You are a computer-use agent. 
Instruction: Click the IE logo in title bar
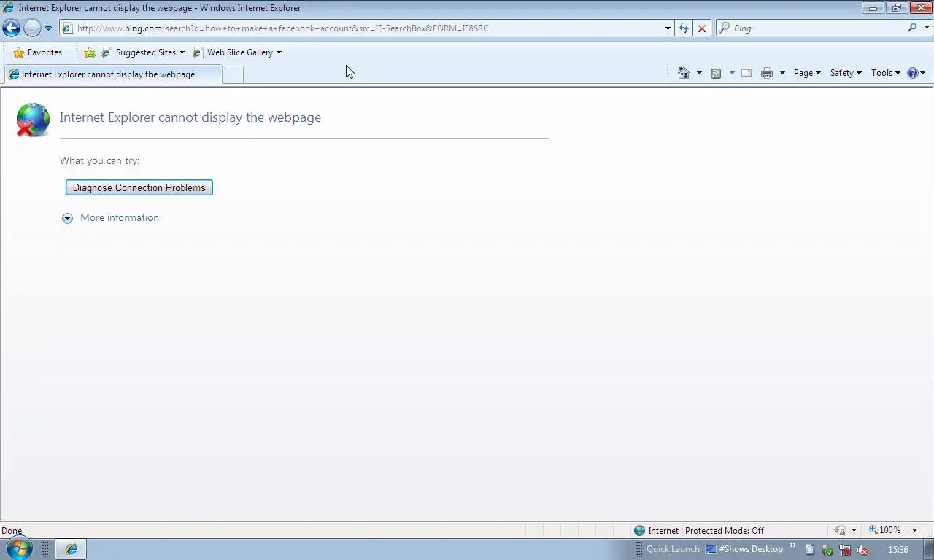[9, 8]
